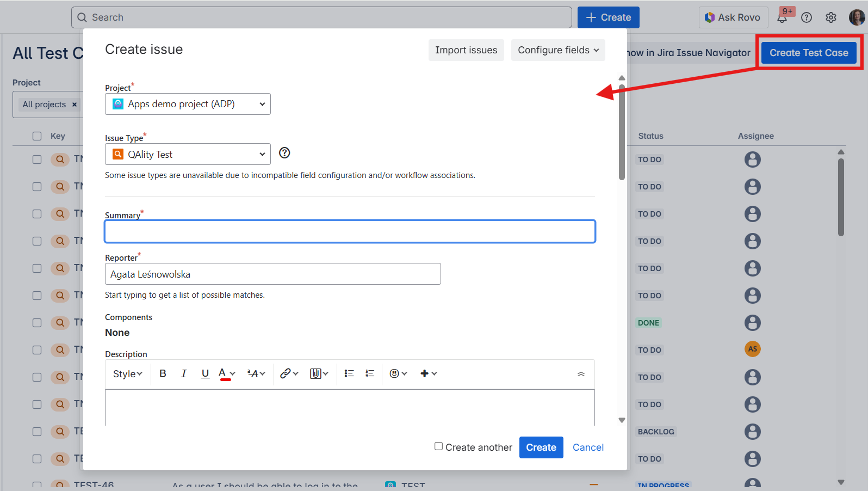This screenshot has height=491, width=868.
Task: Click the None value under Components
Action: [x=117, y=333]
